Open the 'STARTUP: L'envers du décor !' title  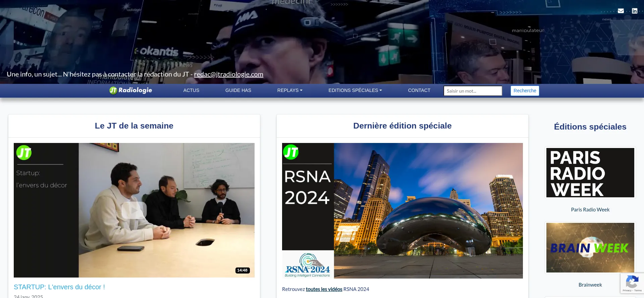pyautogui.click(x=59, y=287)
